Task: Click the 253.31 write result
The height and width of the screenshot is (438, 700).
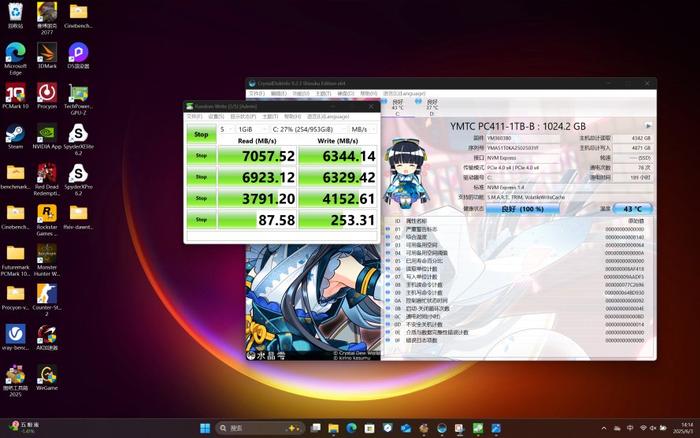Action: click(x=338, y=220)
